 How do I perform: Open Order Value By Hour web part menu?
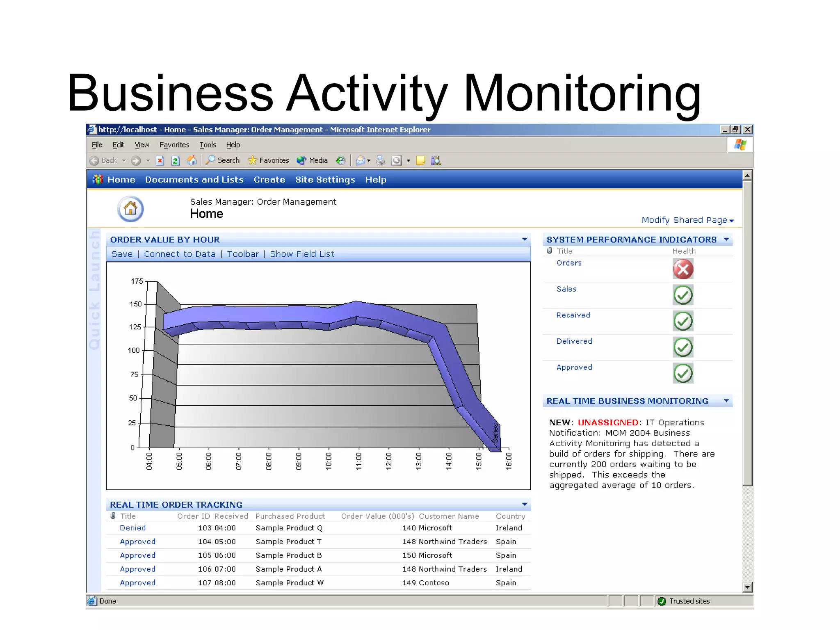524,240
